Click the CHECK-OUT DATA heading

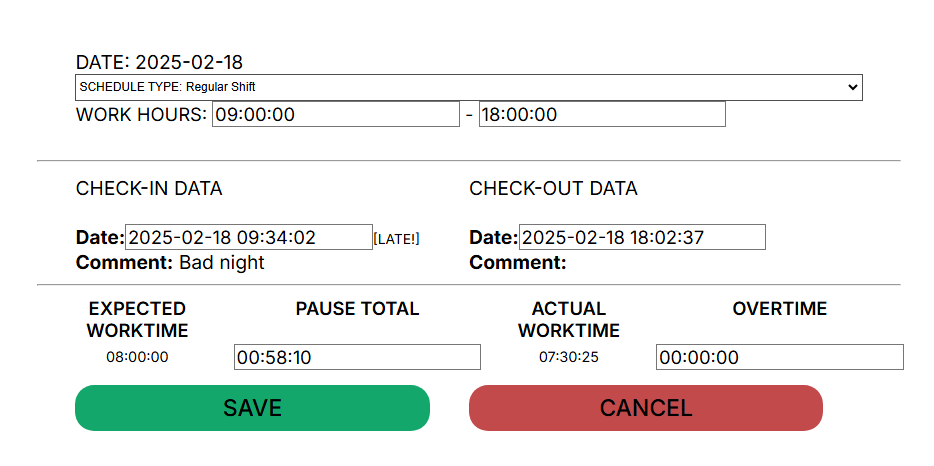pyautogui.click(x=553, y=189)
